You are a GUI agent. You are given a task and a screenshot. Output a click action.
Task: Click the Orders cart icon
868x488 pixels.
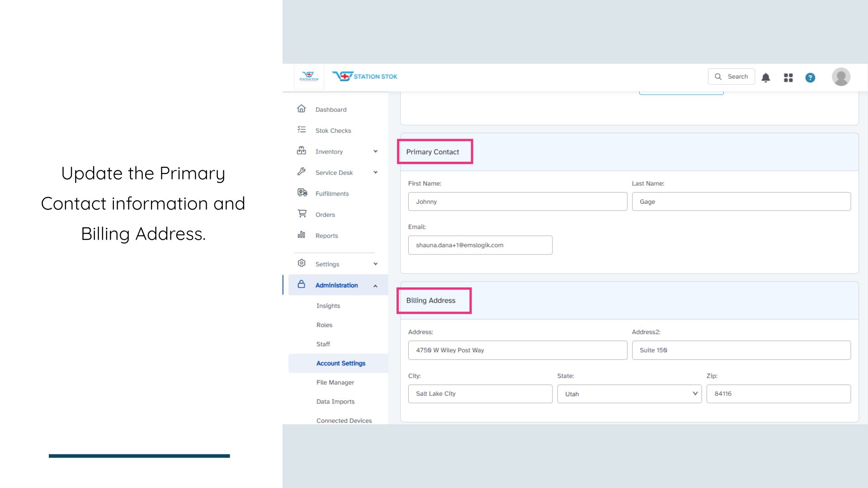tap(302, 214)
